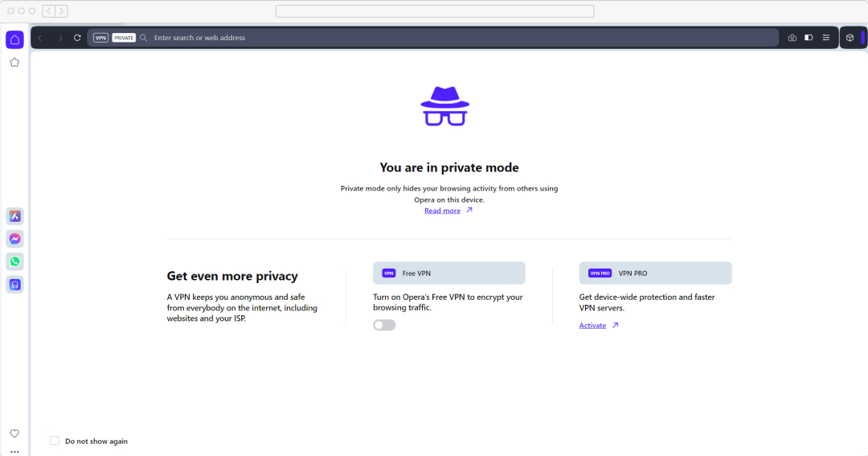Click the VPN badge in address bar
Viewport: 868px width, 456px height.
[100, 38]
